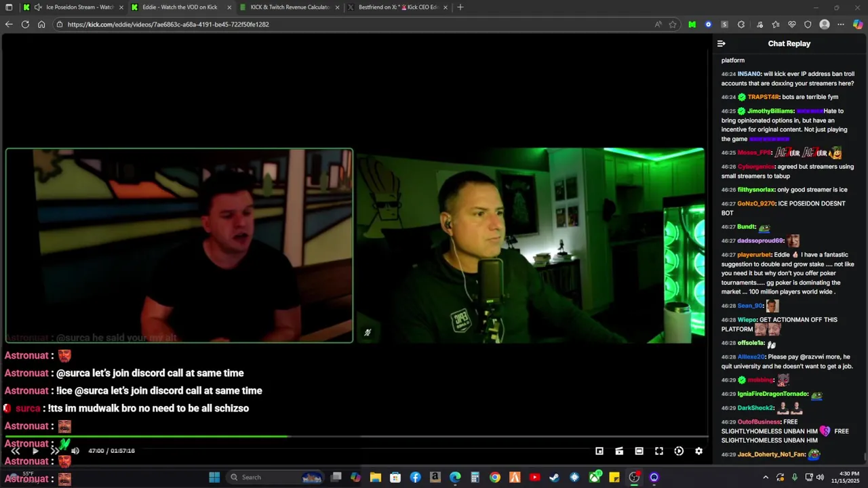Click the taskbar Search box
Screen dimensions: 868x488
pyautogui.click(x=275, y=477)
